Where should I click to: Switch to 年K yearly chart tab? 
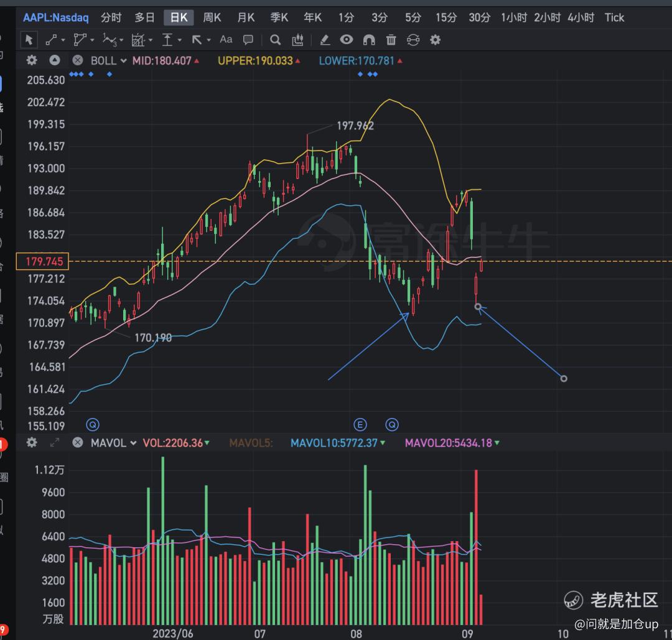[x=312, y=17]
